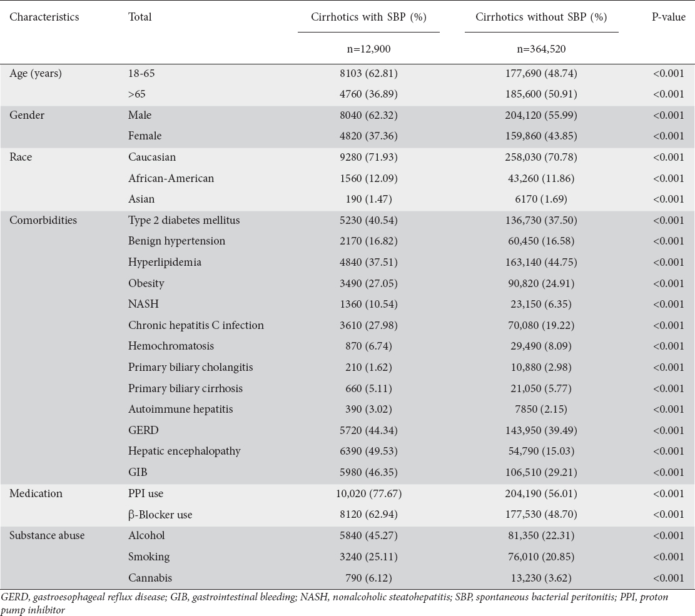Screen dimensions: 695x616
Task: Click the n=364,520 subheader
Action: coord(541,49)
